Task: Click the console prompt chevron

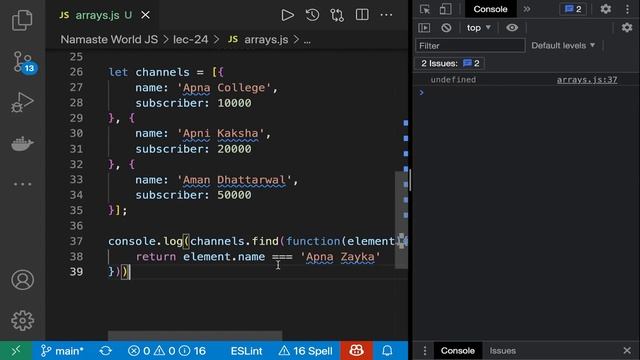Action: pos(421,93)
